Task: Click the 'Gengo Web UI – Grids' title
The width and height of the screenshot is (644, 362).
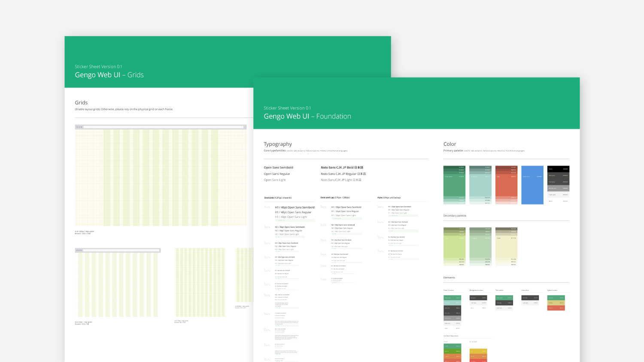Action: pos(109,75)
